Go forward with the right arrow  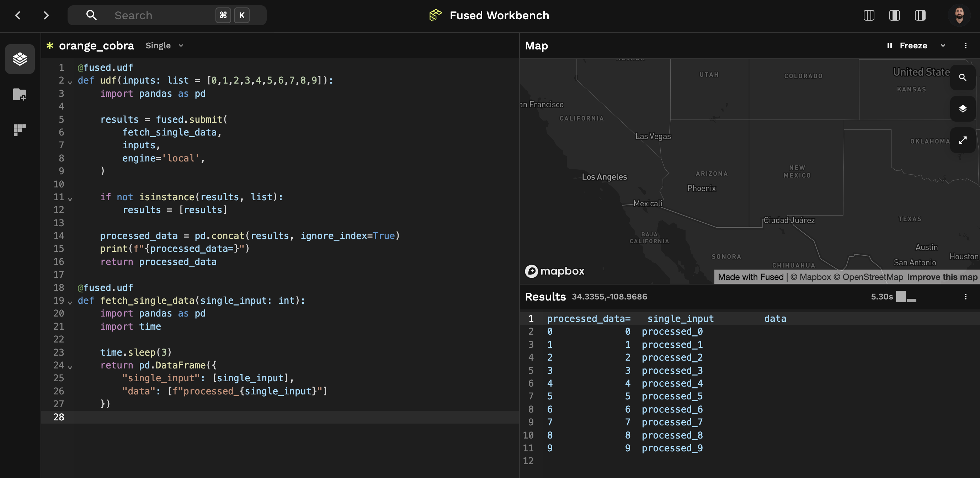tap(46, 15)
